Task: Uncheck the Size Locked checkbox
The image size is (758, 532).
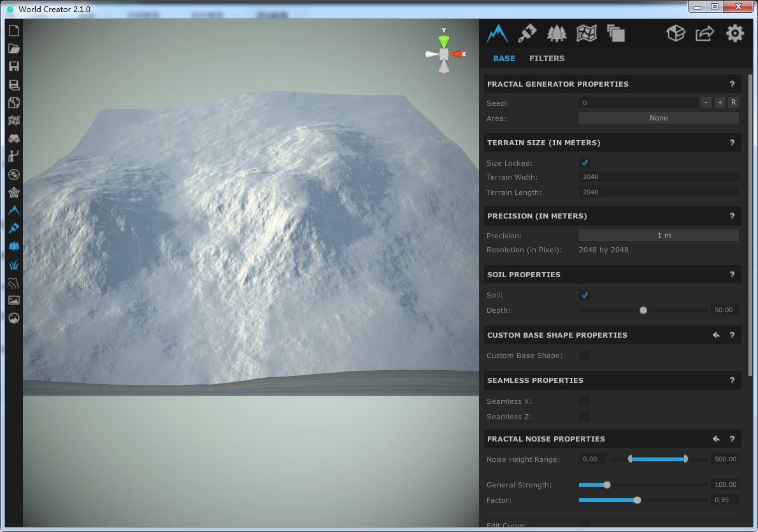Action: 584,162
